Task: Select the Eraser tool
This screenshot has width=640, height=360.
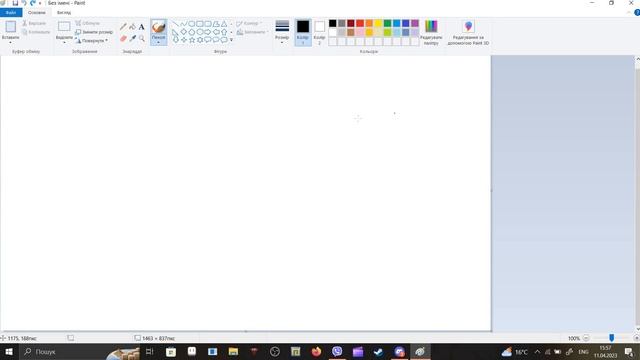Action: pos(123,38)
